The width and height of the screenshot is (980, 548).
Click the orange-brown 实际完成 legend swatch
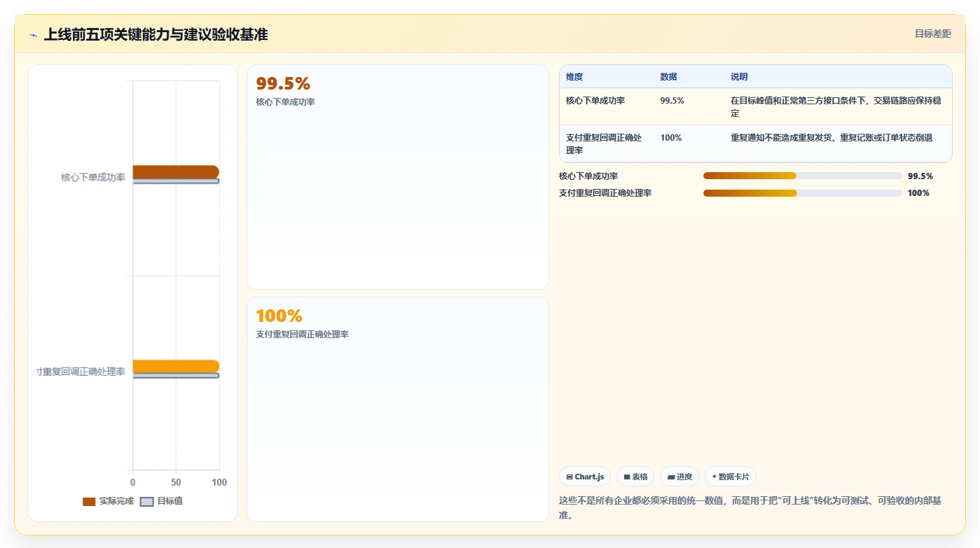point(89,502)
